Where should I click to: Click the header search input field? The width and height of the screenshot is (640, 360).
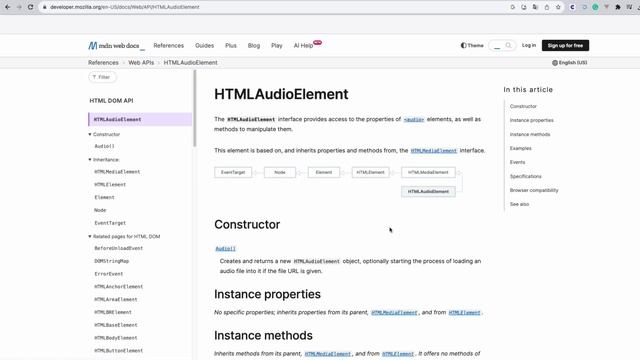[x=502, y=45]
